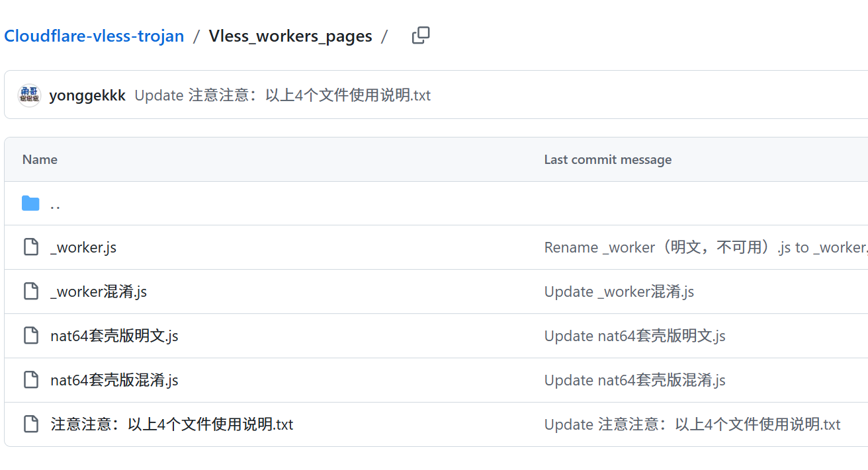Screen dimensions: 868x470
Task: Click file icon beside nat64套壳版混淆.js
Action: point(31,380)
